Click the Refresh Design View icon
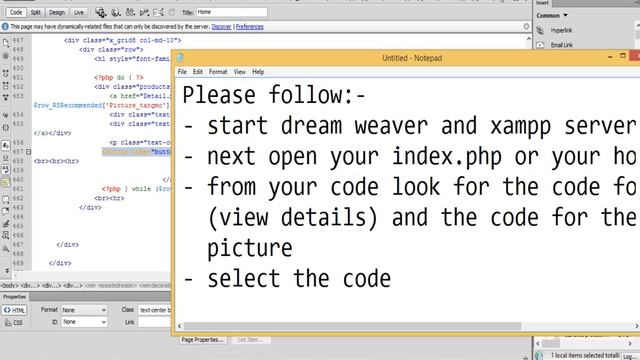640x360 pixels. coord(172,12)
